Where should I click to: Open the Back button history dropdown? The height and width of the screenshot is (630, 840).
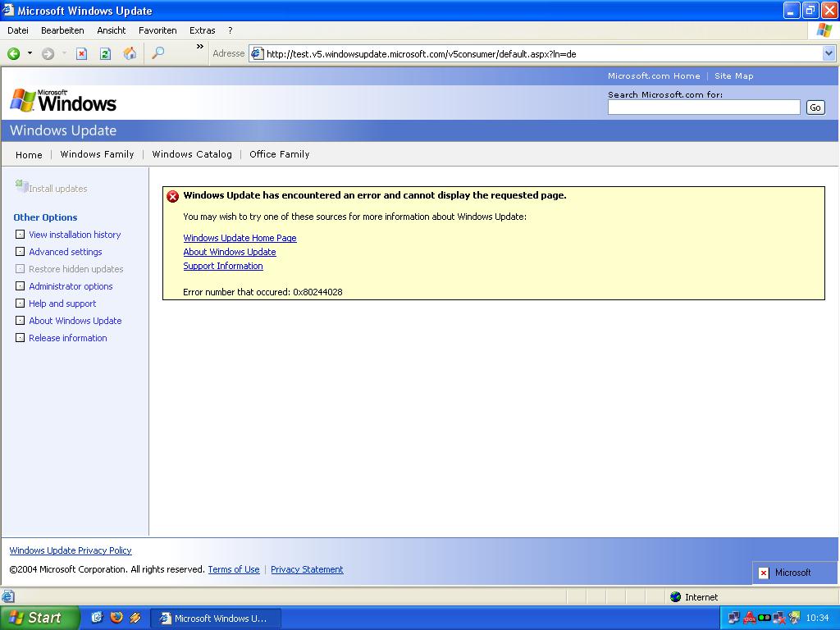point(30,53)
